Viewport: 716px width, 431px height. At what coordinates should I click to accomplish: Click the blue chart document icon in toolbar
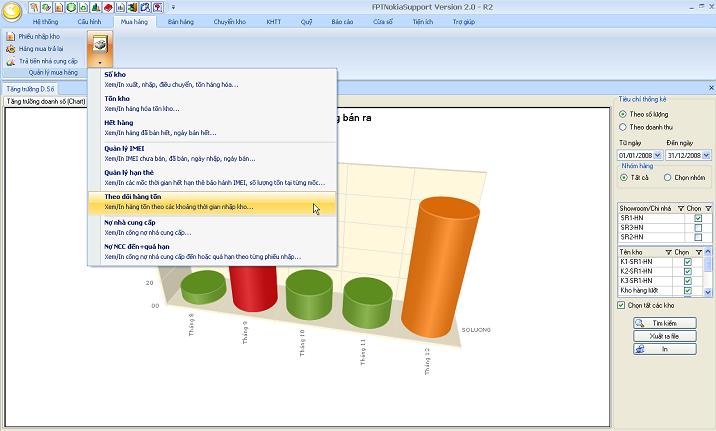click(121, 7)
